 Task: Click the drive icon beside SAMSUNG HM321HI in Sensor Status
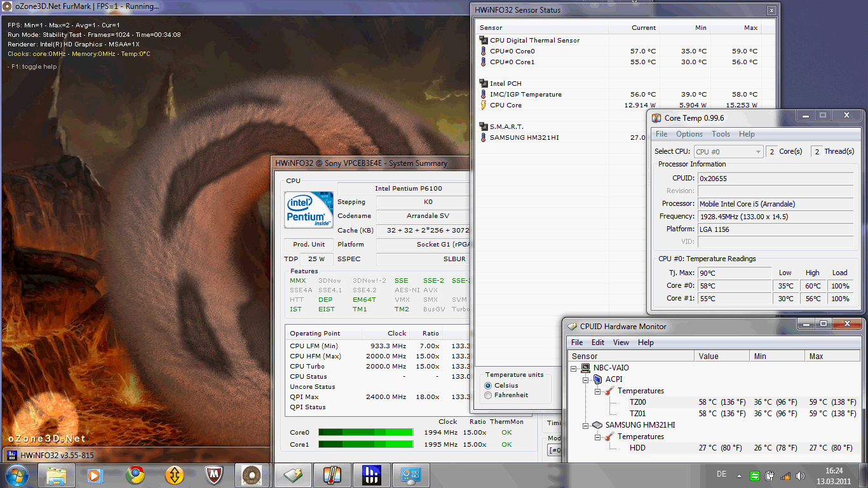point(484,137)
